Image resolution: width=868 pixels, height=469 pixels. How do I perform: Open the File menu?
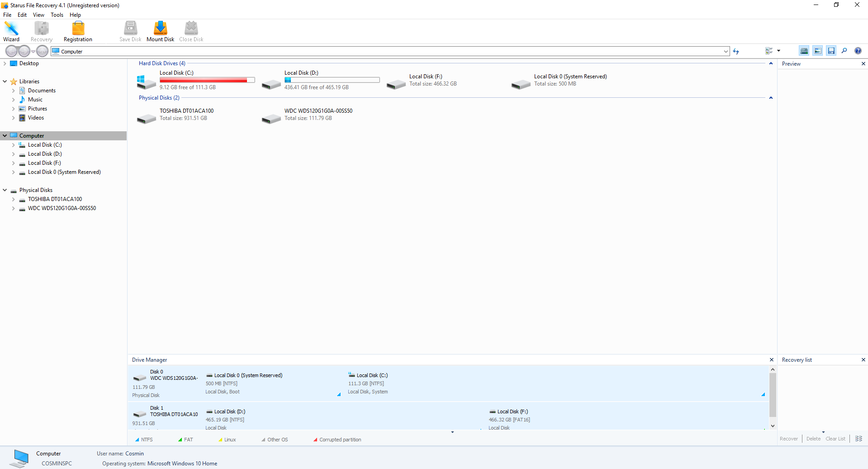point(7,15)
